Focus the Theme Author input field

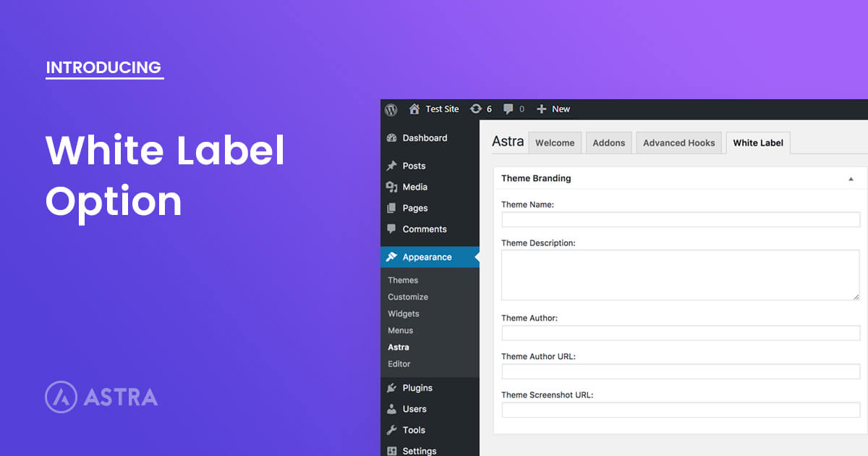681,333
